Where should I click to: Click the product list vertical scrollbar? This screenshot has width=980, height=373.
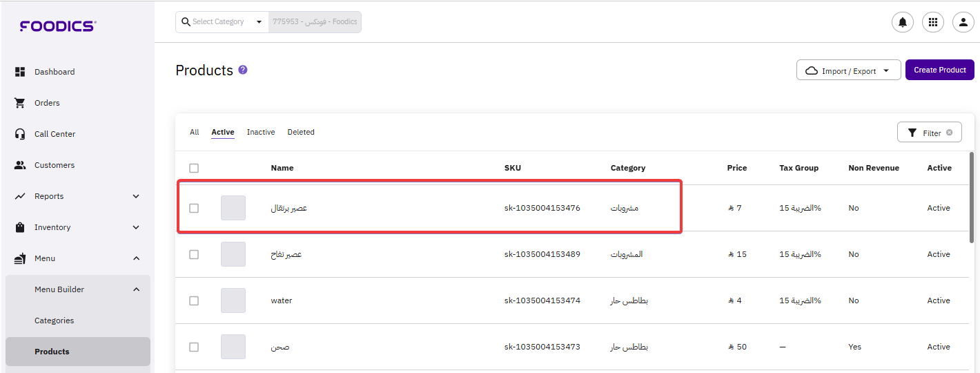point(972,197)
